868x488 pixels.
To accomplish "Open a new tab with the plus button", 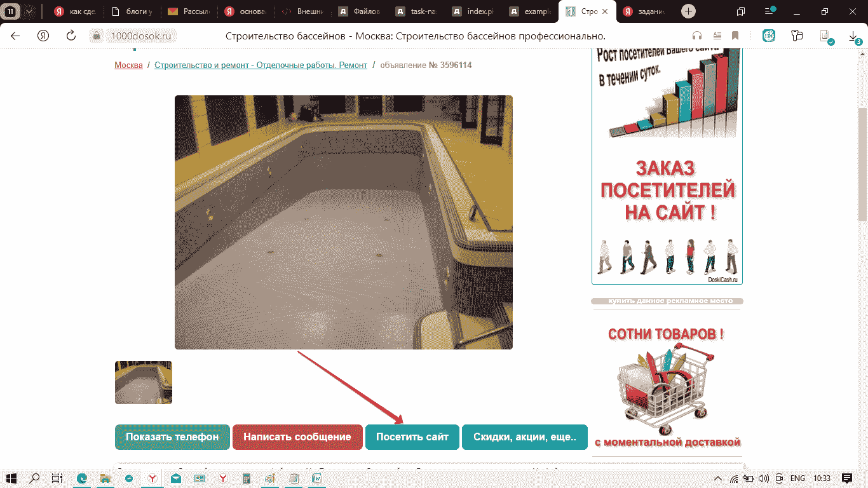I will [x=688, y=11].
